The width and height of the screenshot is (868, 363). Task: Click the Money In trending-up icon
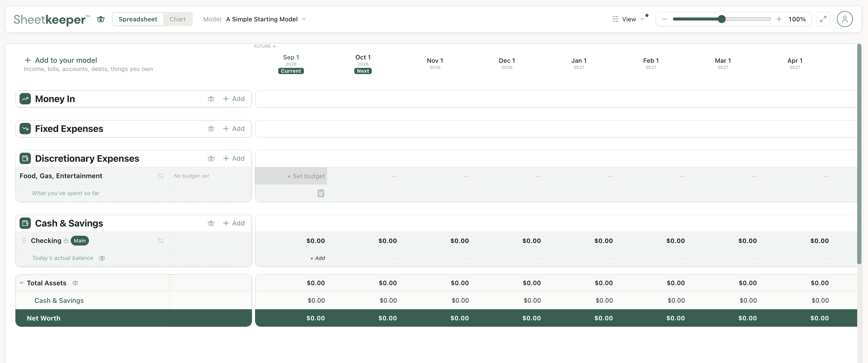(25, 99)
